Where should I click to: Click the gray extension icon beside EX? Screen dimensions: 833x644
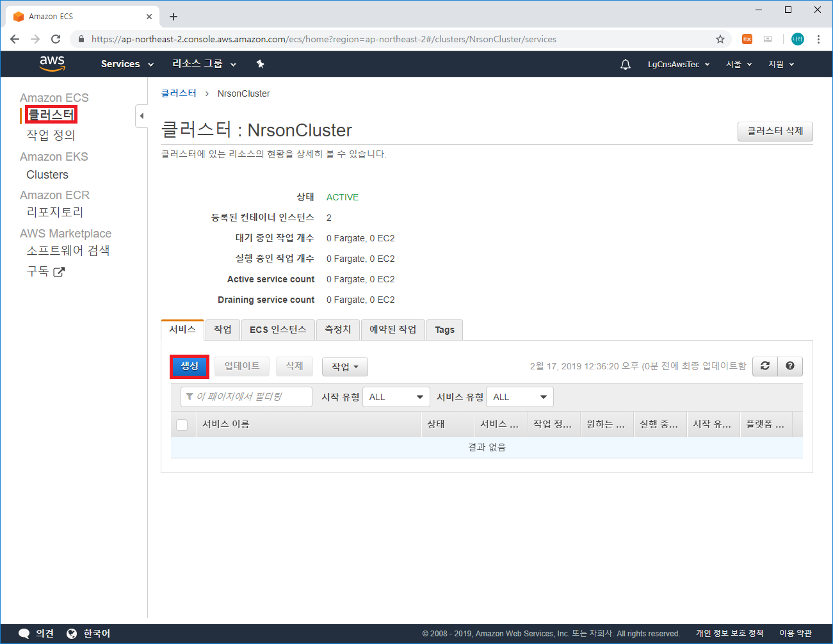(x=768, y=39)
